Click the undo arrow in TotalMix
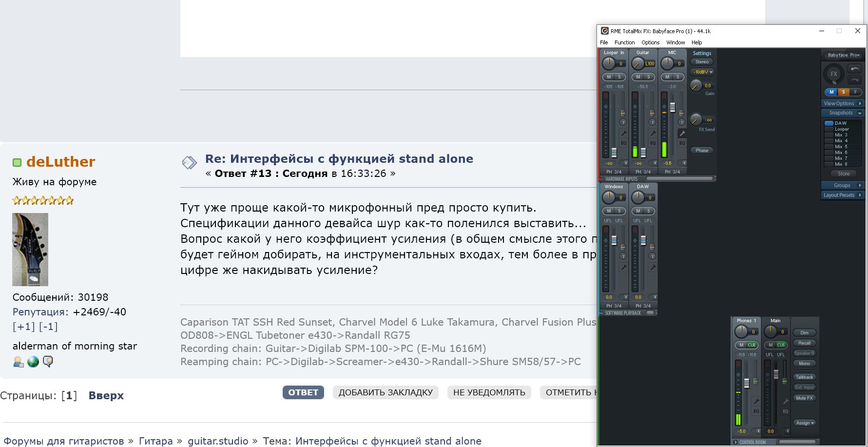 [855, 69]
